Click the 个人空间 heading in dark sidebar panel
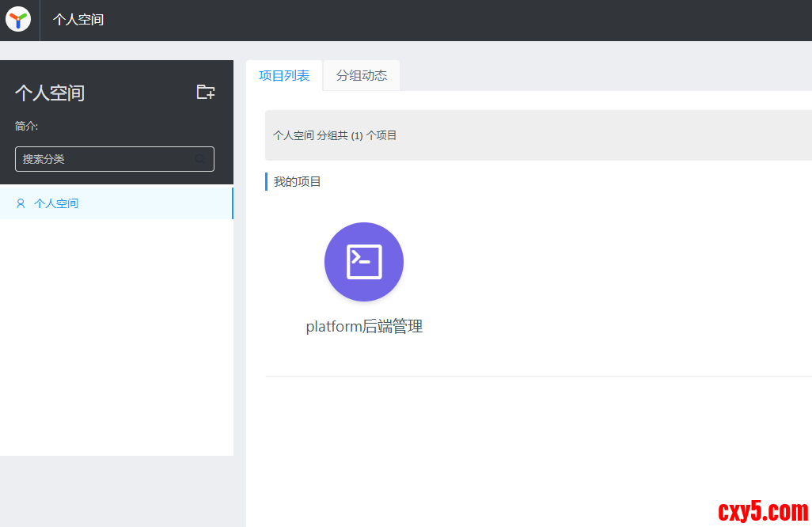Screen dimensions: 812x527 50,93
